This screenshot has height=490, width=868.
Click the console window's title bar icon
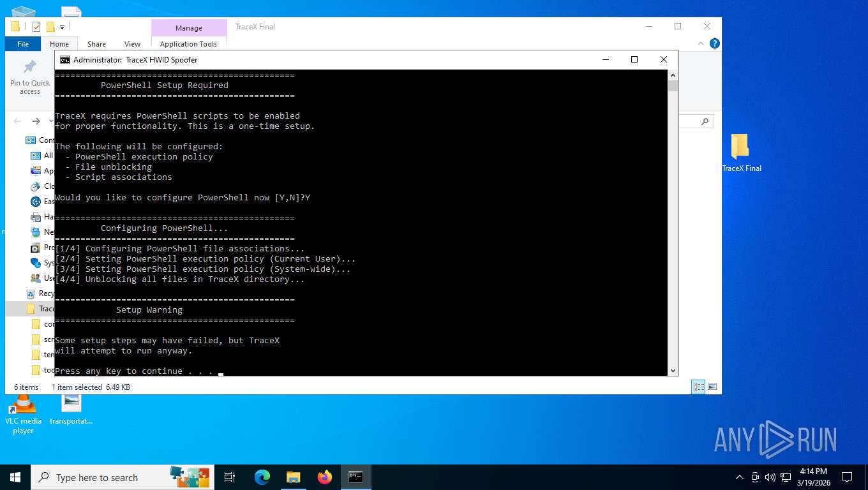pos(65,59)
